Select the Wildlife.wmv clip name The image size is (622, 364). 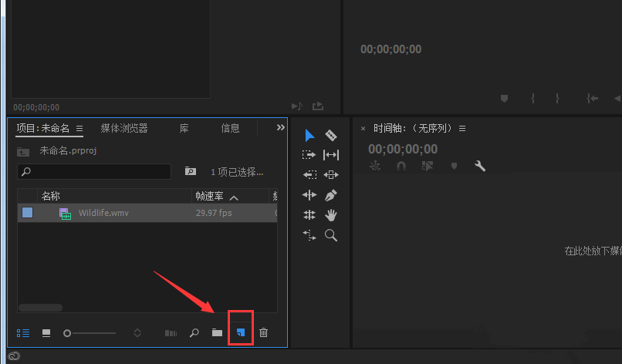click(103, 213)
